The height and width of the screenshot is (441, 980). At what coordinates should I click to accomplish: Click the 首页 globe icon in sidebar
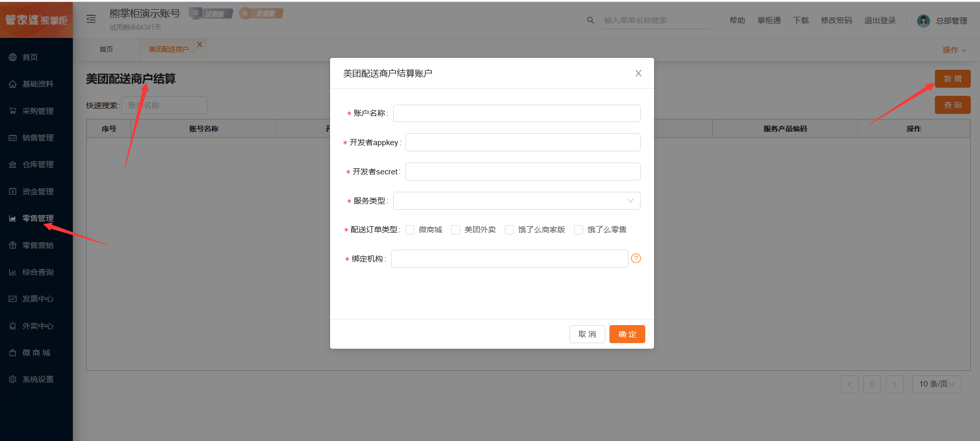(13, 57)
